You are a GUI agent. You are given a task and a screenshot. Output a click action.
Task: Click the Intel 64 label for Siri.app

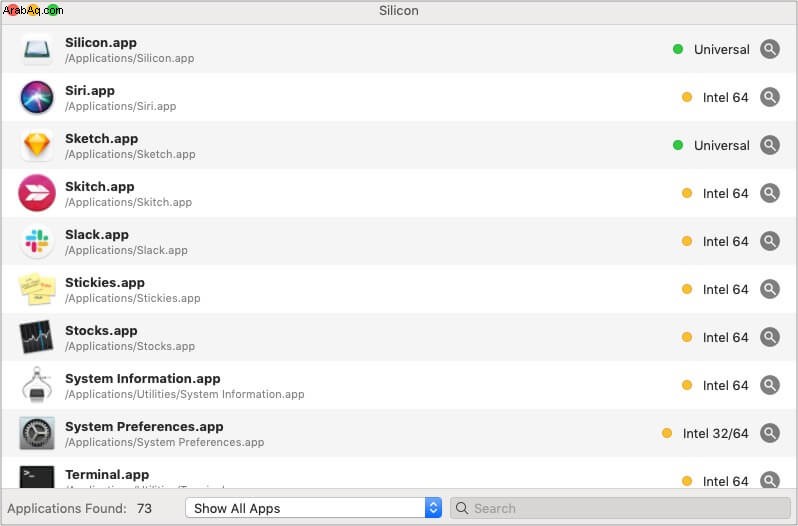[x=726, y=98]
